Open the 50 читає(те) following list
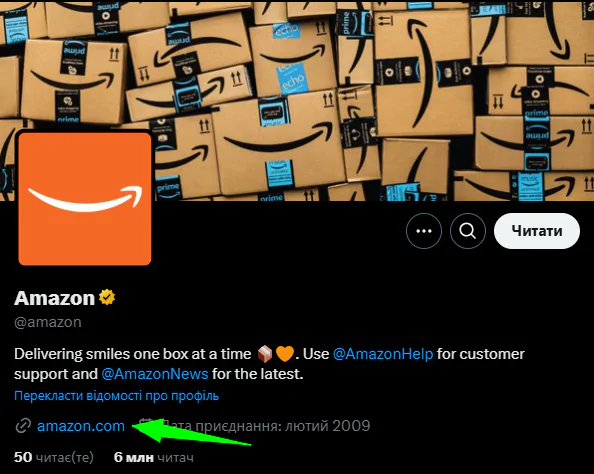The width and height of the screenshot is (594, 474). [53, 457]
